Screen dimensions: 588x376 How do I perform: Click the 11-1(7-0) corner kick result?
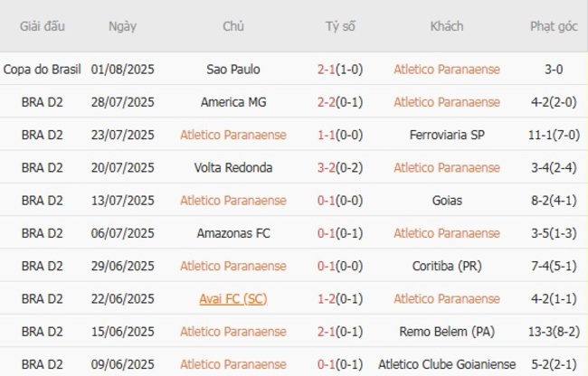click(x=554, y=135)
